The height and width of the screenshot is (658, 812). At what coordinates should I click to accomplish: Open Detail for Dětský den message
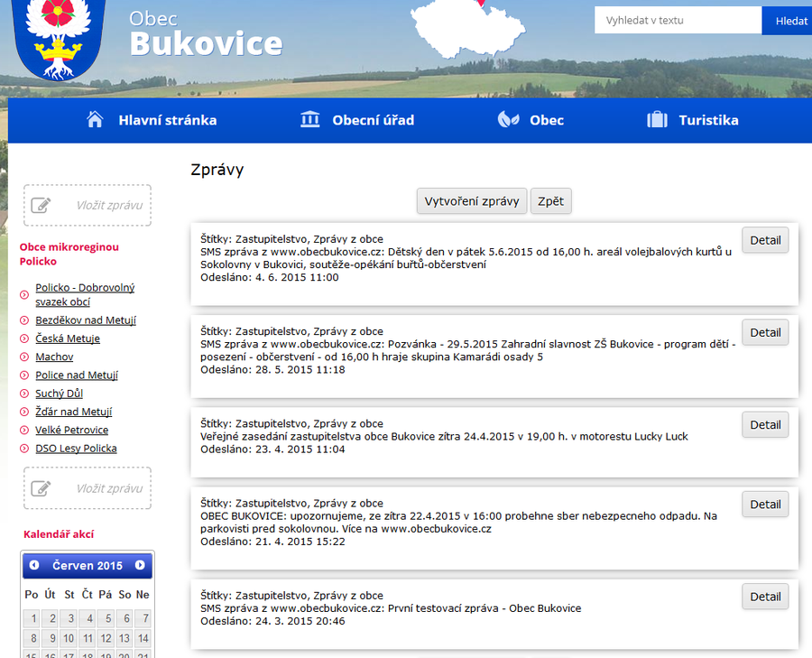coord(765,240)
